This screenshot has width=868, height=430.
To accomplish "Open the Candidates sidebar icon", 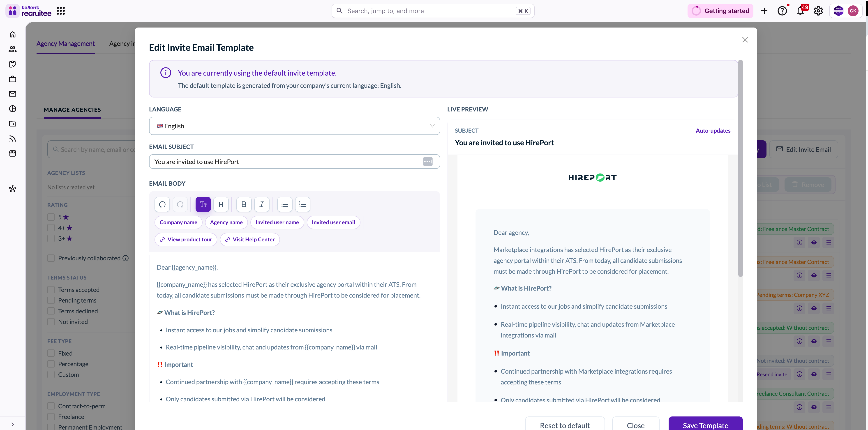I will point(12,49).
